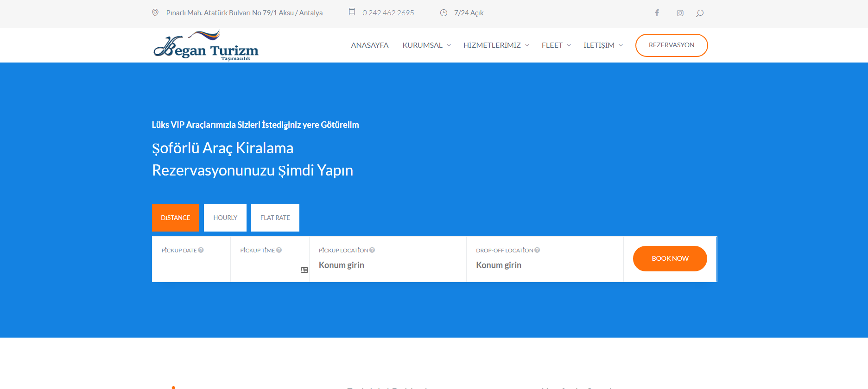Click the Pickup Date help icon
Screen dimensions: 868x389
(201, 250)
